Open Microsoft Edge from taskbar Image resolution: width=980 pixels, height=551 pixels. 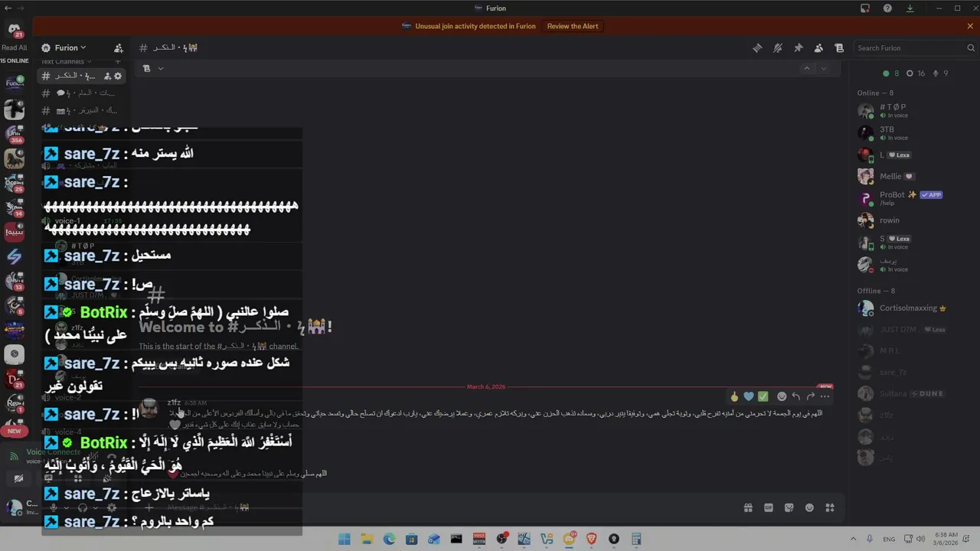(389, 539)
